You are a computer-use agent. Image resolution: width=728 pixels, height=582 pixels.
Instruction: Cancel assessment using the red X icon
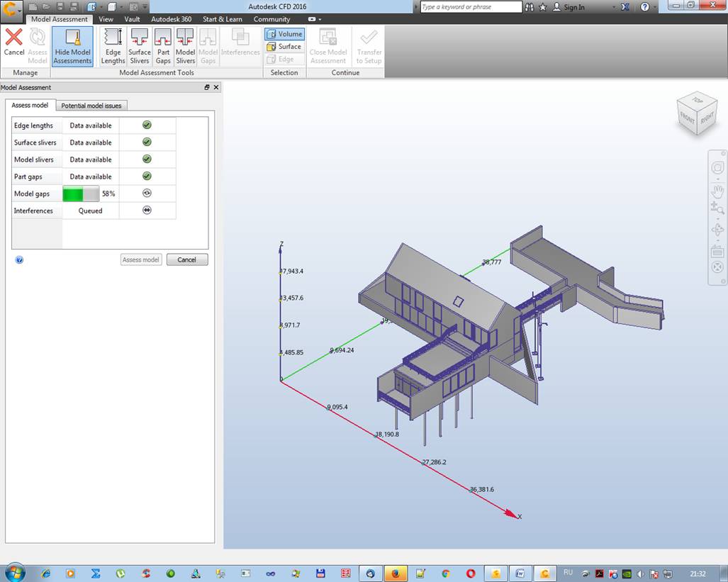(13, 43)
